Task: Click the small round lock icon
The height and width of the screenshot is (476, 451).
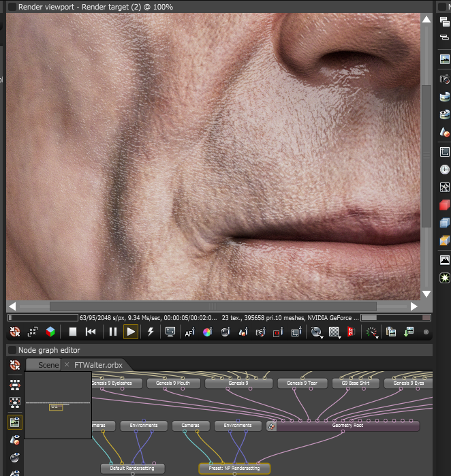Action: (x=426, y=332)
